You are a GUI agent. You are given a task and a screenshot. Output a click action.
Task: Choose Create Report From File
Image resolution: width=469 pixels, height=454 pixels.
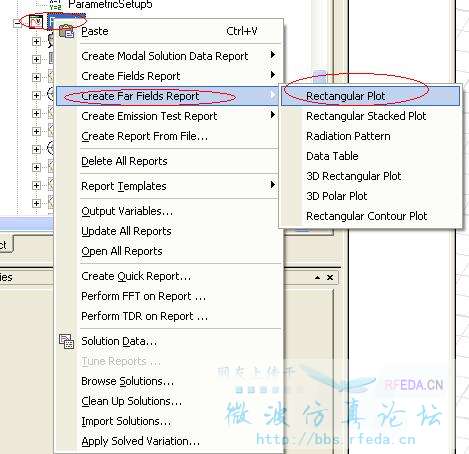click(x=145, y=136)
